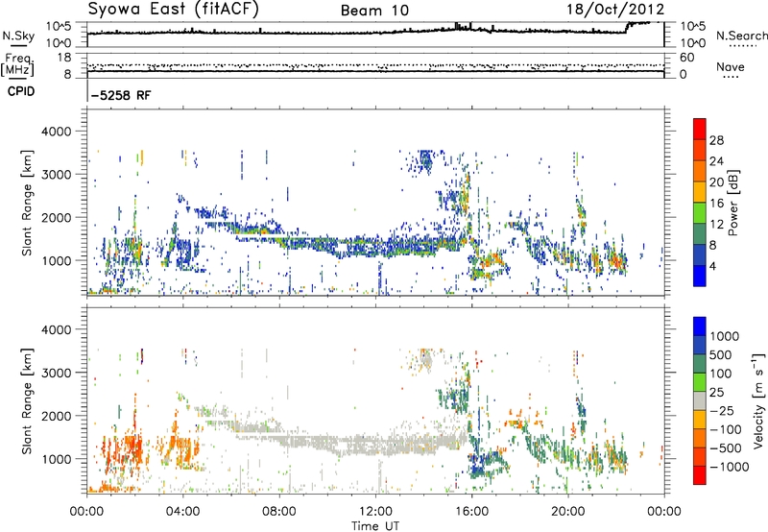Image resolution: width=768 pixels, height=532 pixels.
Task: Click the "-500" label on the Velocity color bar
Action: pos(726,448)
